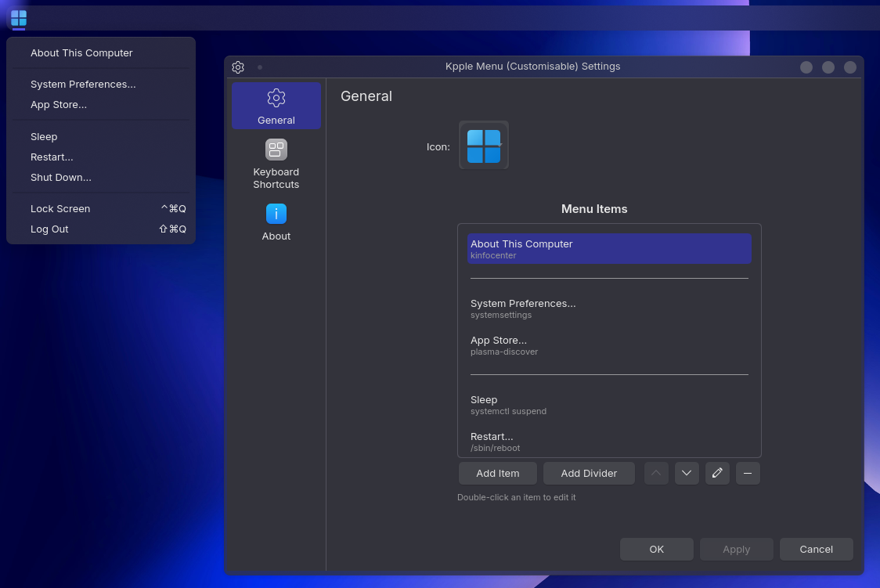Choose About This Computer in dropdown menu

pyautogui.click(x=101, y=52)
